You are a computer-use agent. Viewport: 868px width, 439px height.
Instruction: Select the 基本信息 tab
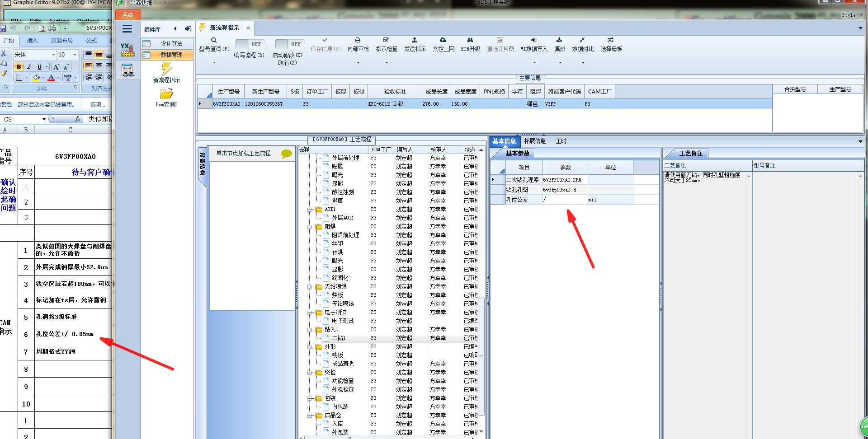click(504, 141)
